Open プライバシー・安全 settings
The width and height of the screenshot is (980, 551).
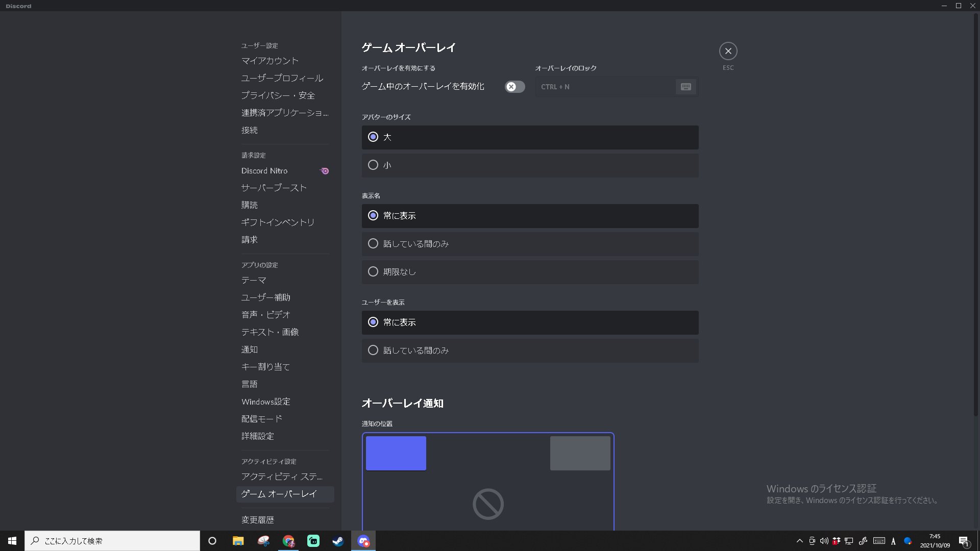click(x=285, y=95)
